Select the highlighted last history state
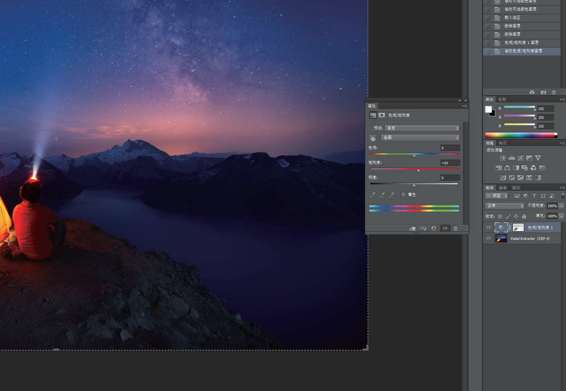 (x=522, y=52)
